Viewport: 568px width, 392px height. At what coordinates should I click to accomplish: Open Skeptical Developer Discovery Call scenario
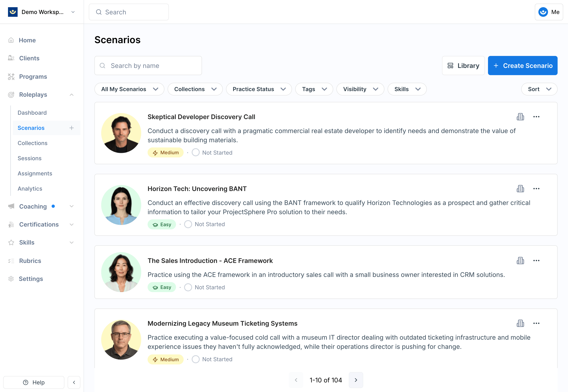click(x=201, y=117)
